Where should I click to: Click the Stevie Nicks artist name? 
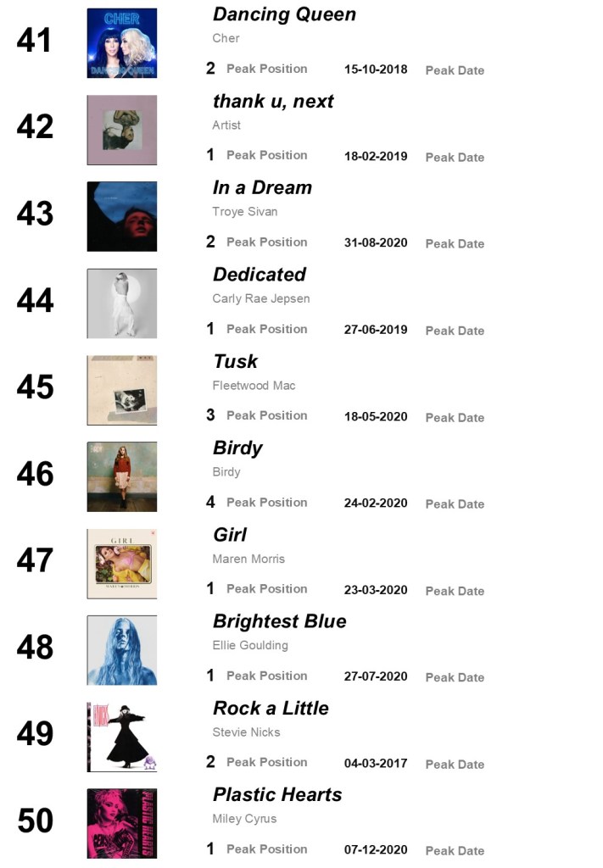click(x=246, y=732)
